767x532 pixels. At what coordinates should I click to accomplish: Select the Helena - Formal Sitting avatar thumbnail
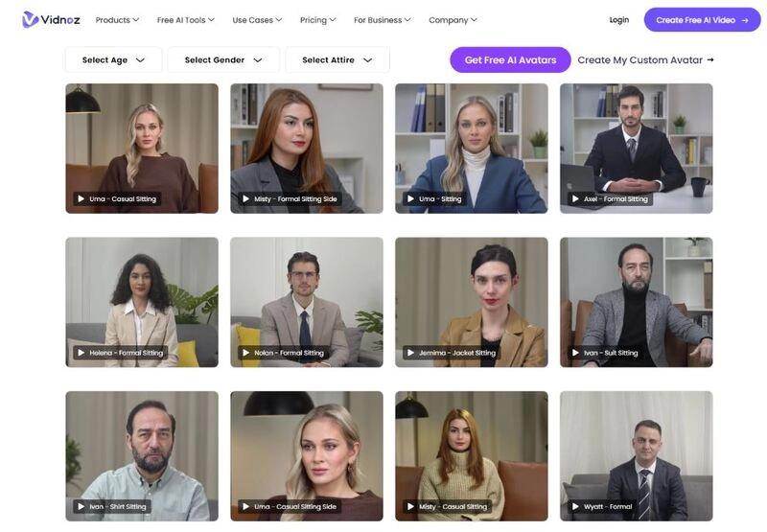[x=142, y=302]
